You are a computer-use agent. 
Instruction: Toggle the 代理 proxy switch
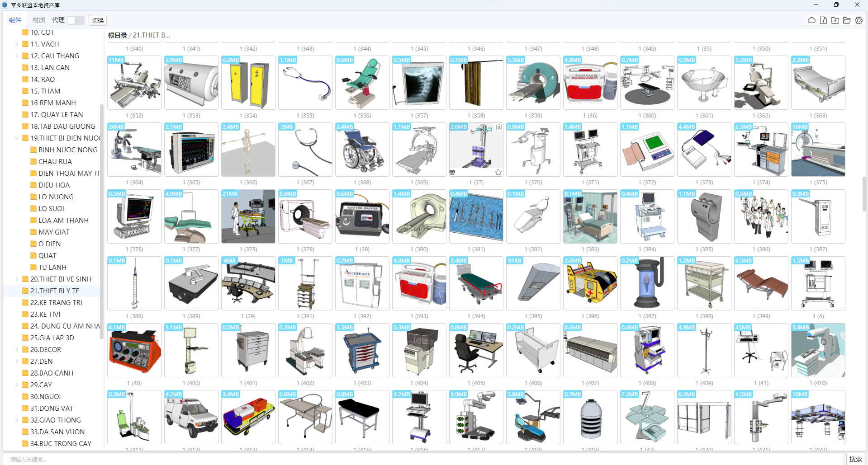(75, 20)
